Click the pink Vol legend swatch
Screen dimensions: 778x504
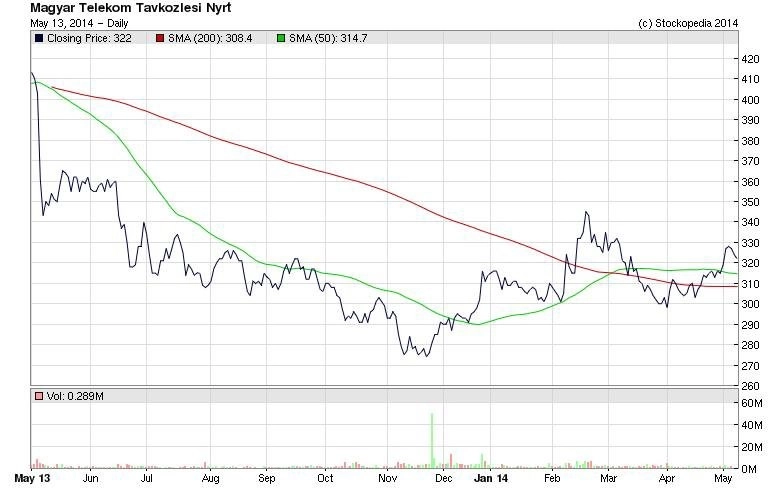pos(39,396)
